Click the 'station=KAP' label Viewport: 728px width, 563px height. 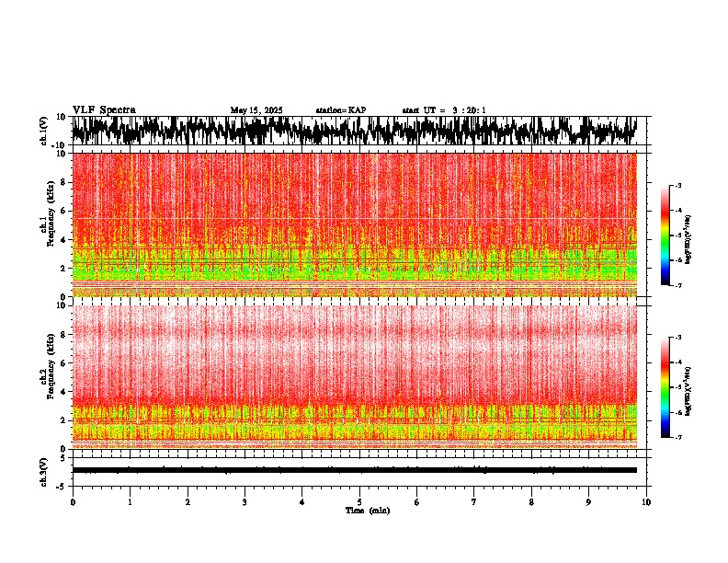[x=341, y=110]
